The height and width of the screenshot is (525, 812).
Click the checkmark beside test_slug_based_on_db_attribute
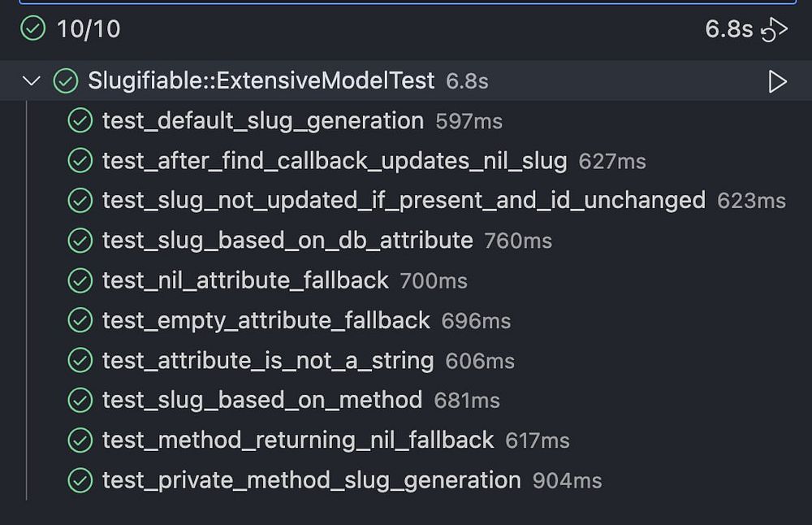(x=80, y=241)
